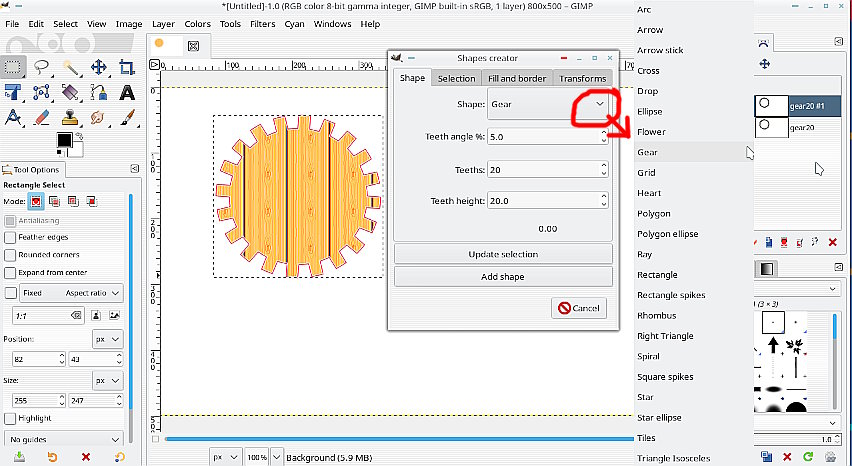Click the Add shape button
Viewport: 852px width, 466px height.
coord(503,276)
